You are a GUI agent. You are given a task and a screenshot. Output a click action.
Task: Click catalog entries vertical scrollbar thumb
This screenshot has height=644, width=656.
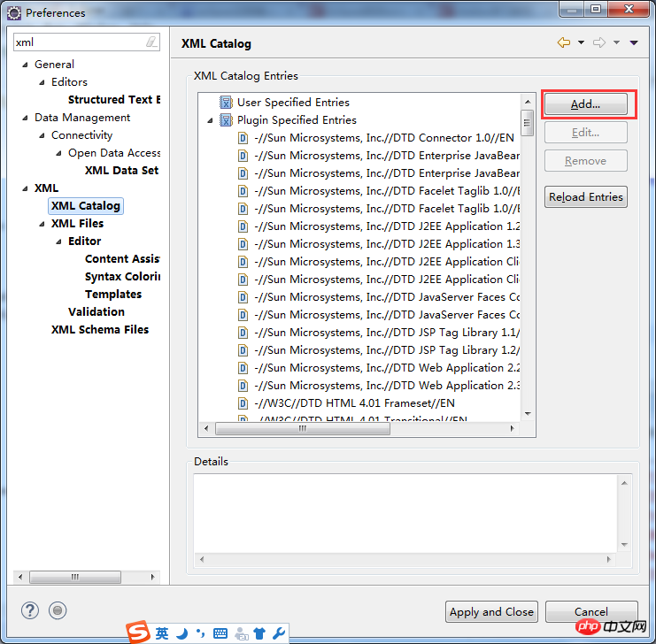pyautogui.click(x=527, y=123)
